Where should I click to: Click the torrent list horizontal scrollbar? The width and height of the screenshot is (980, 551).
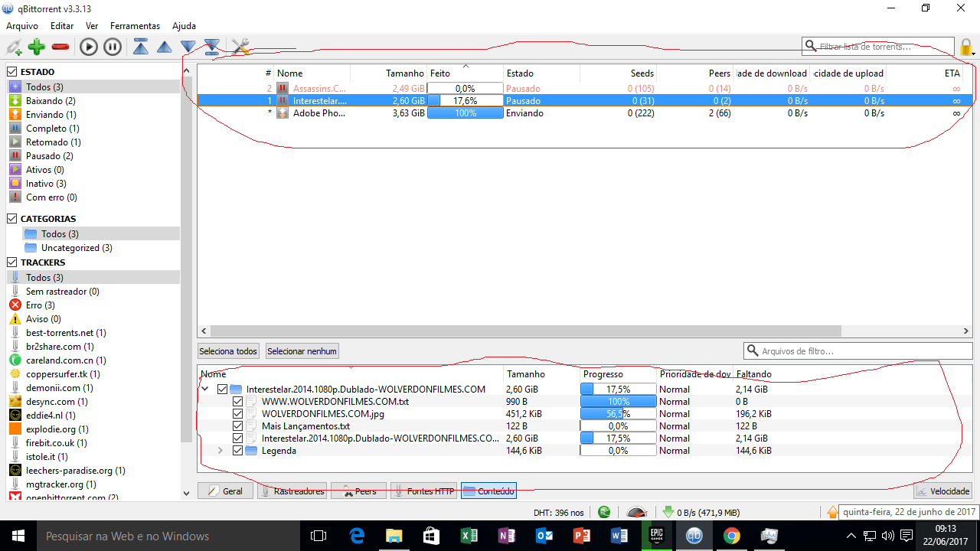[524, 331]
